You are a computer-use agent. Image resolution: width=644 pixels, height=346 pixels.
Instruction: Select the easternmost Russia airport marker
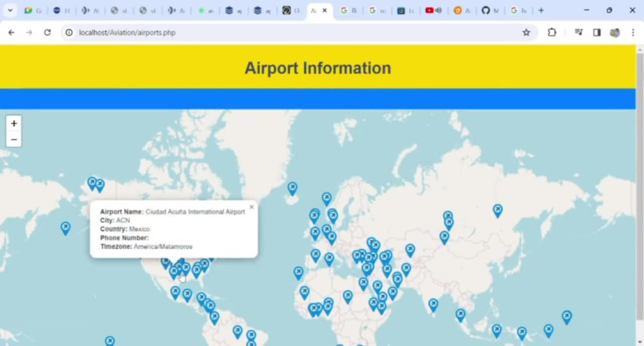tap(497, 210)
